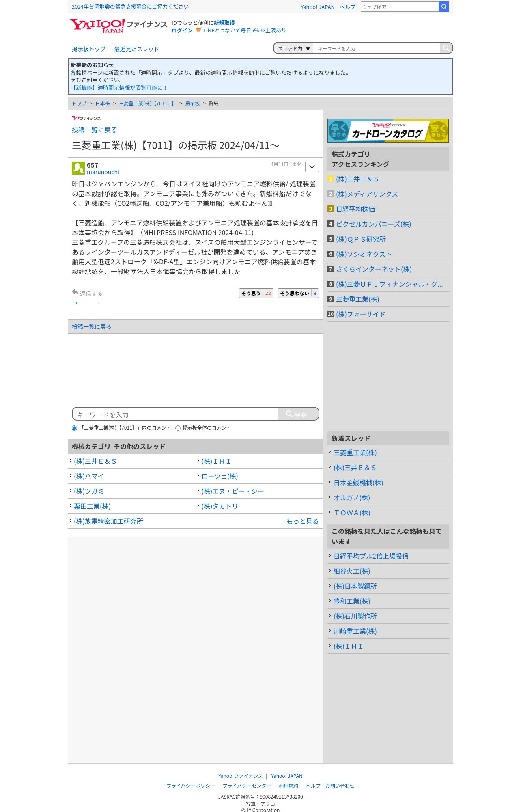
Task: Click the lower 検索 button
Action: pos(298,414)
